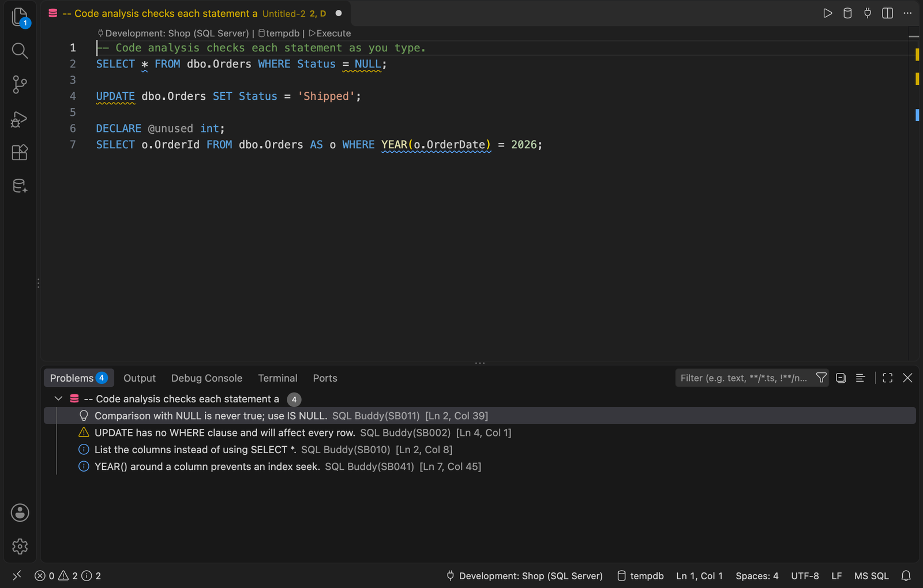
Task: Click YEAR function on line 7
Action: tap(394, 145)
